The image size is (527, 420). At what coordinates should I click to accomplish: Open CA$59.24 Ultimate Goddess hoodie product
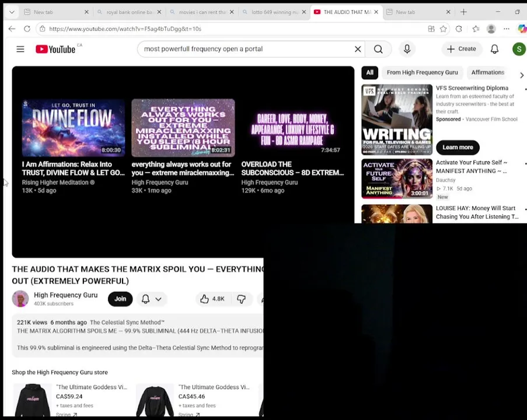(x=71, y=400)
